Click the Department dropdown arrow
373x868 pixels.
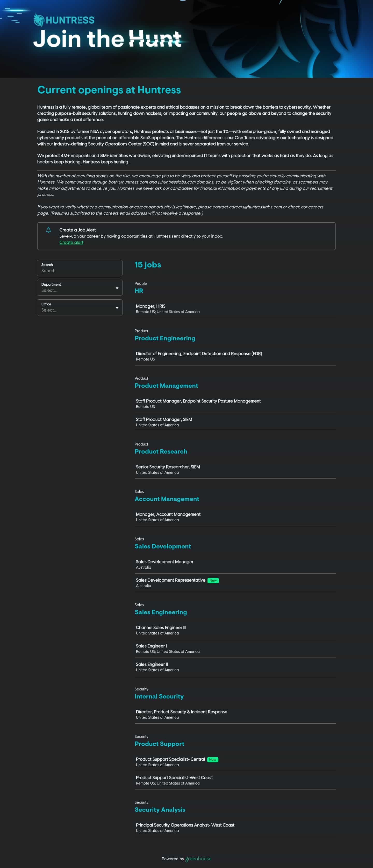pyautogui.click(x=117, y=288)
